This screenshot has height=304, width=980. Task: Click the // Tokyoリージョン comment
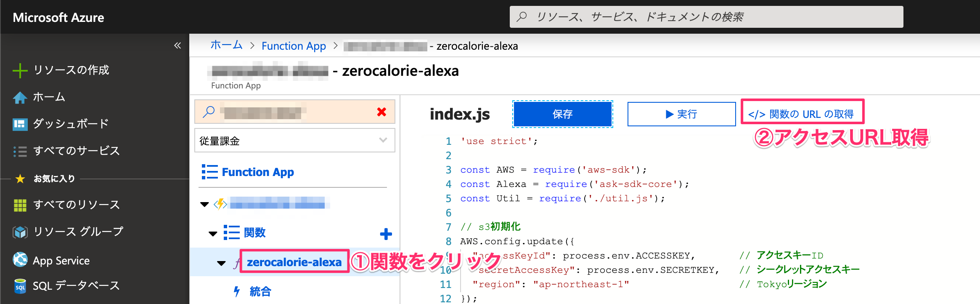click(783, 284)
